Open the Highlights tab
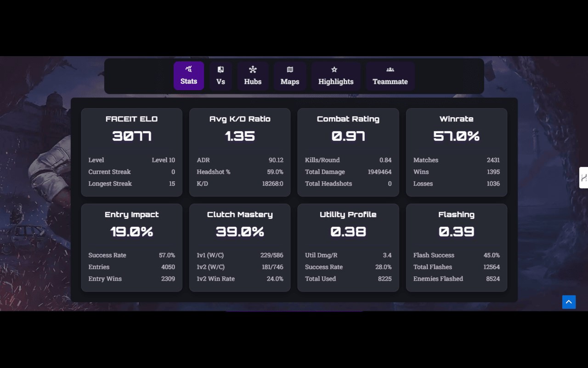Screen dimensions: 588x368 [x=336, y=75]
